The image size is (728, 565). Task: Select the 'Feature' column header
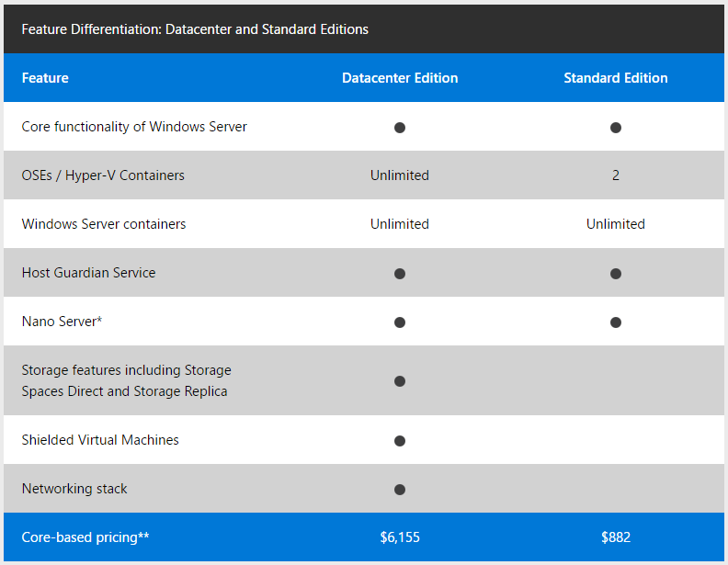tap(45, 78)
